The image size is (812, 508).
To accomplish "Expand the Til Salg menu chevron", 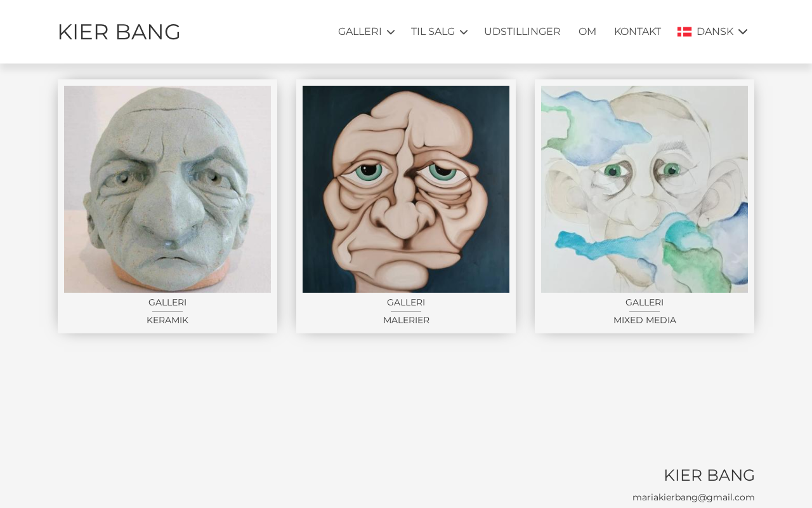I will coord(464,32).
